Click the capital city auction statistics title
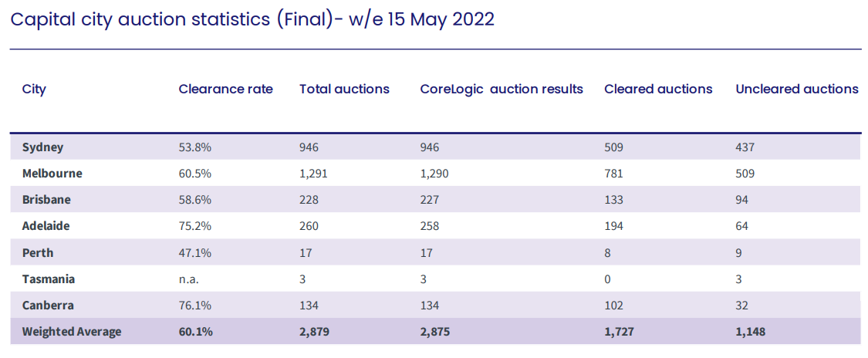 [252, 19]
